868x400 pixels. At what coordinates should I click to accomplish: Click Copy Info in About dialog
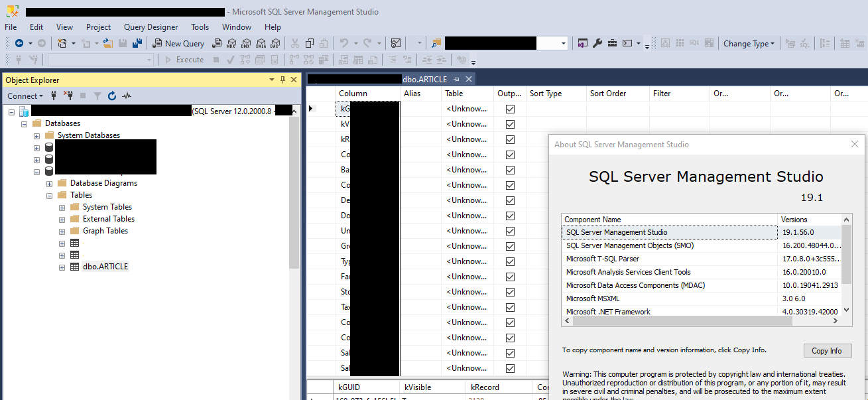click(827, 351)
